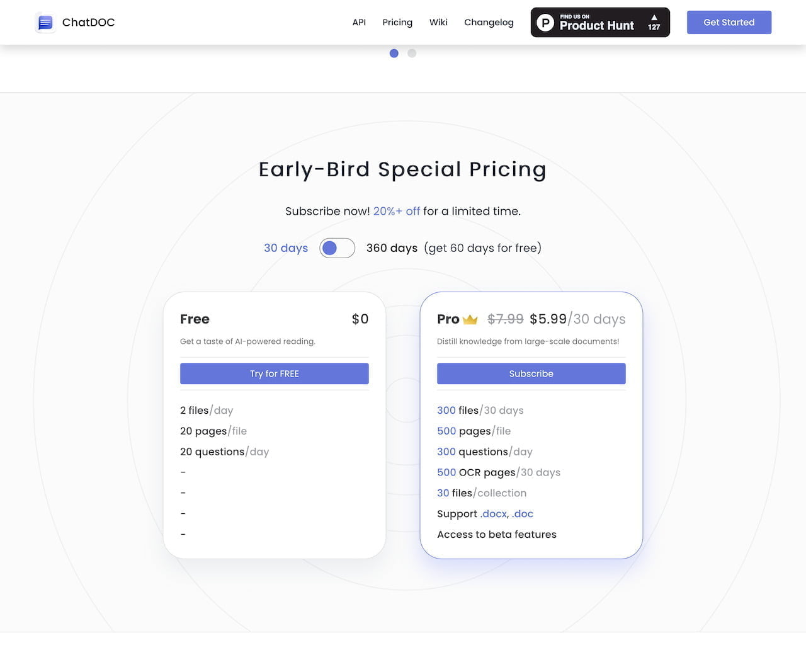
Task: Select the first carousel dot
Action: pos(394,54)
